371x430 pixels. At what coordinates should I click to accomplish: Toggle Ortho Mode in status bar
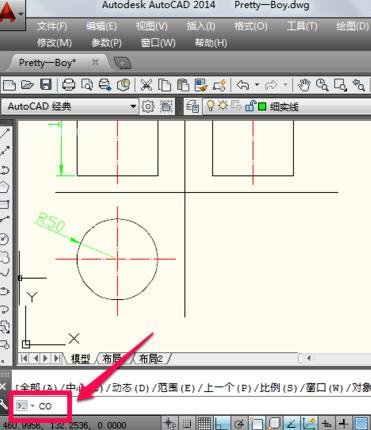coord(221,424)
